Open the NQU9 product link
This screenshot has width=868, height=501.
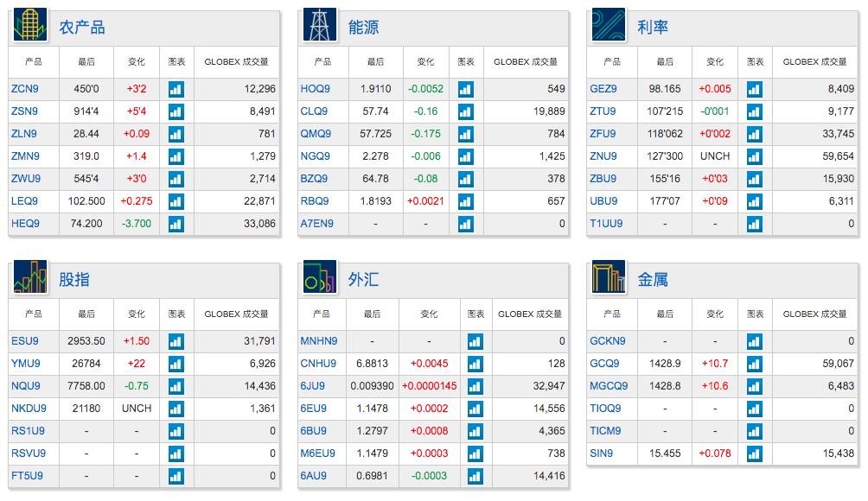[25, 386]
